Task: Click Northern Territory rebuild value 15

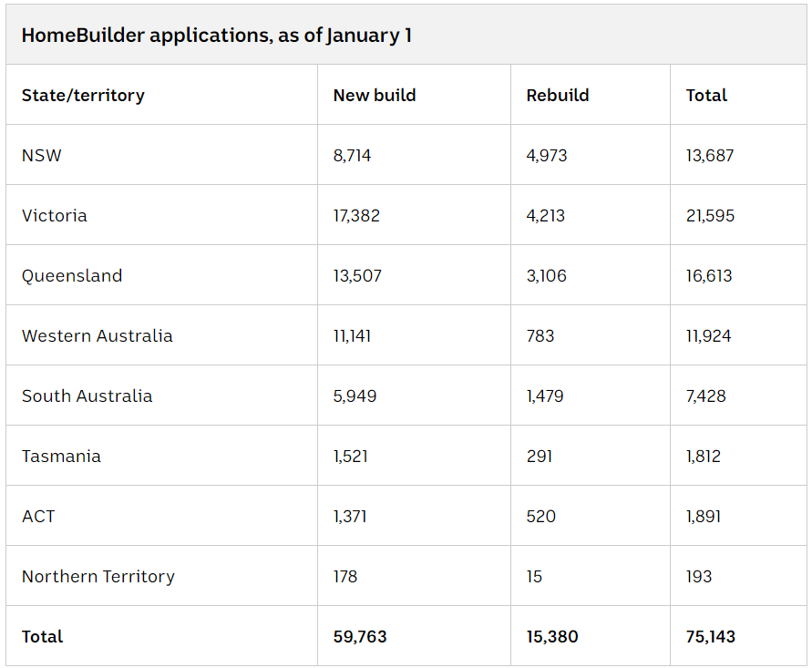Action: (534, 576)
